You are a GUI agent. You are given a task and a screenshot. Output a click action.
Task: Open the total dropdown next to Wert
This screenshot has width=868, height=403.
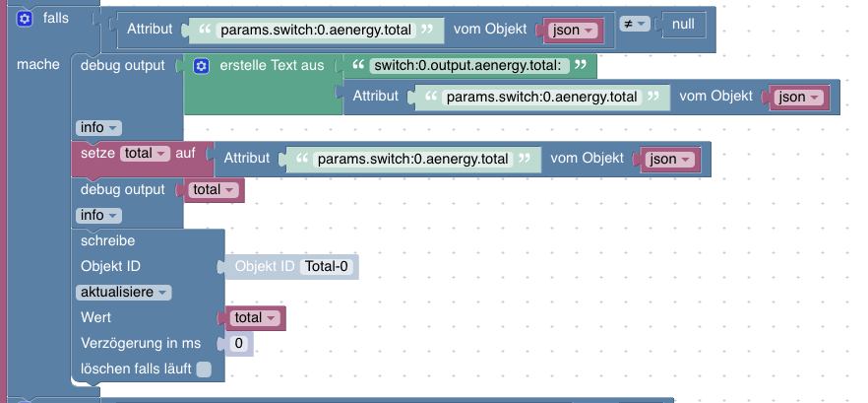click(x=255, y=318)
